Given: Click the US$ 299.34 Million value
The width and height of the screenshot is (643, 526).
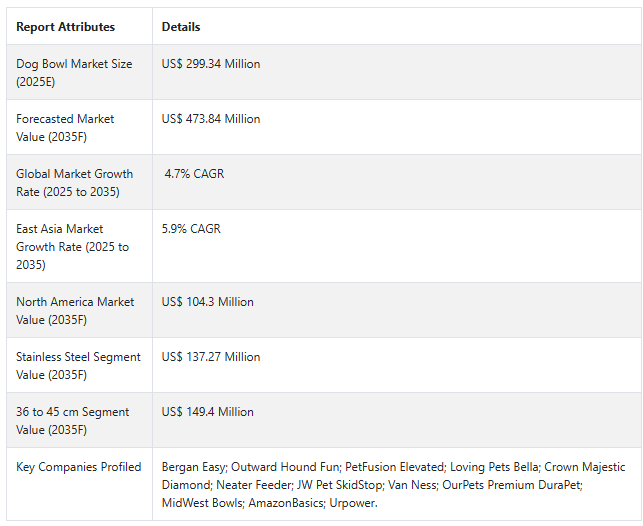Looking at the screenshot, I should tap(211, 64).
